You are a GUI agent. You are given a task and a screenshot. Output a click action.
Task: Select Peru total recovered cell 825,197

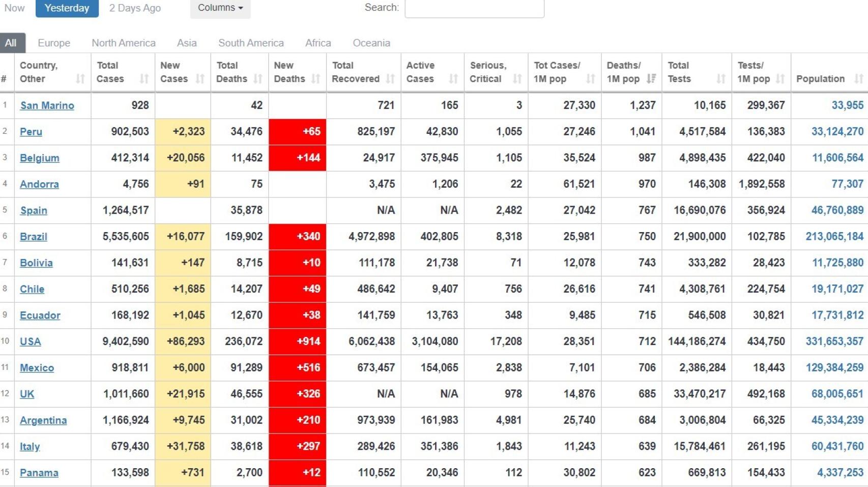364,131
